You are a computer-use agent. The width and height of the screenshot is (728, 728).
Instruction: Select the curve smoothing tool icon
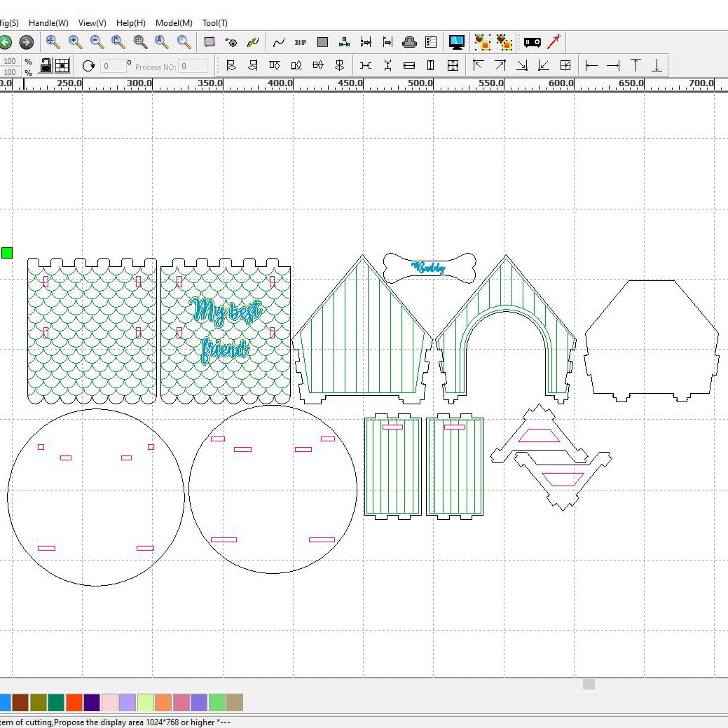click(x=279, y=42)
